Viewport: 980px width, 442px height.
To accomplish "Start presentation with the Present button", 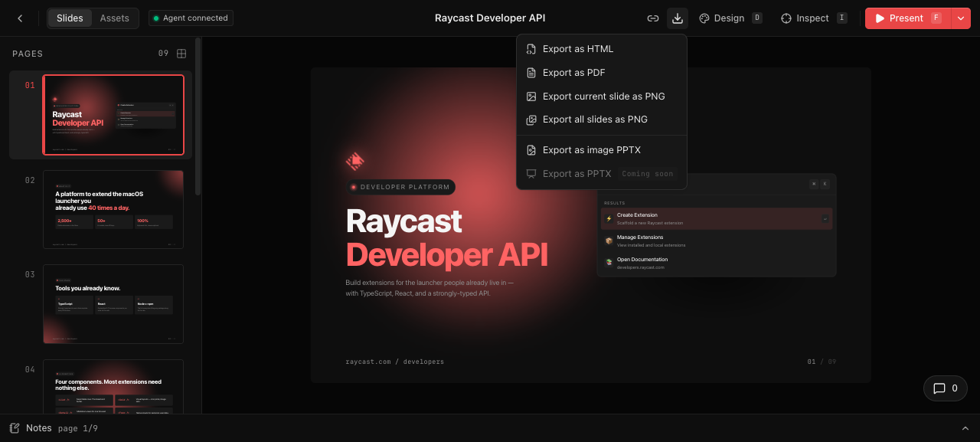I will [908, 18].
